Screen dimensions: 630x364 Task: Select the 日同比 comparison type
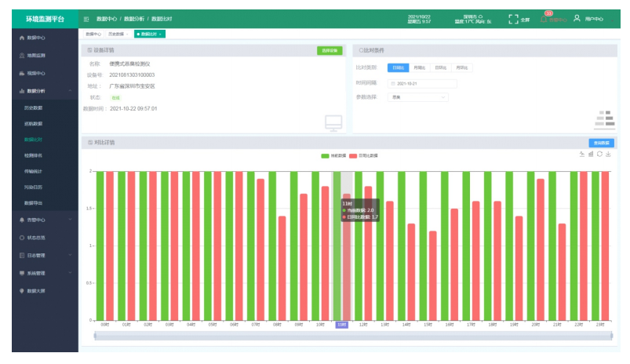tap(398, 68)
